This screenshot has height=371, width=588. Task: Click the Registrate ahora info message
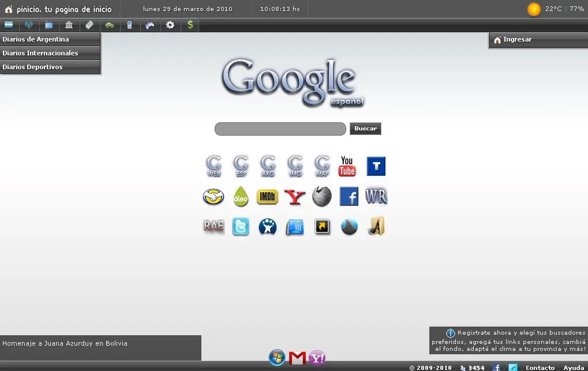pyautogui.click(x=508, y=340)
